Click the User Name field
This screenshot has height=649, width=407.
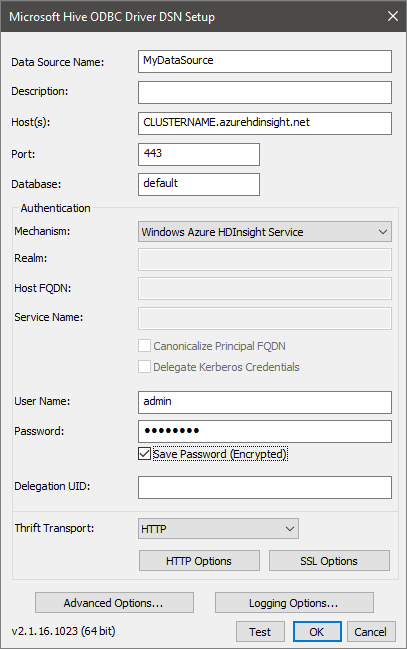[x=265, y=402]
